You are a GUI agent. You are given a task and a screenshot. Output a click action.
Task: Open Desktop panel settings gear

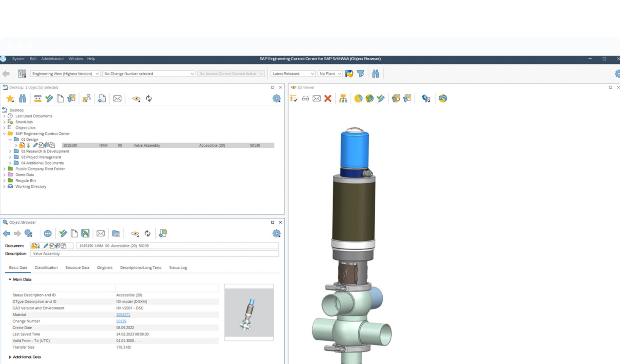pyautogui.click(x=276, y=99)
